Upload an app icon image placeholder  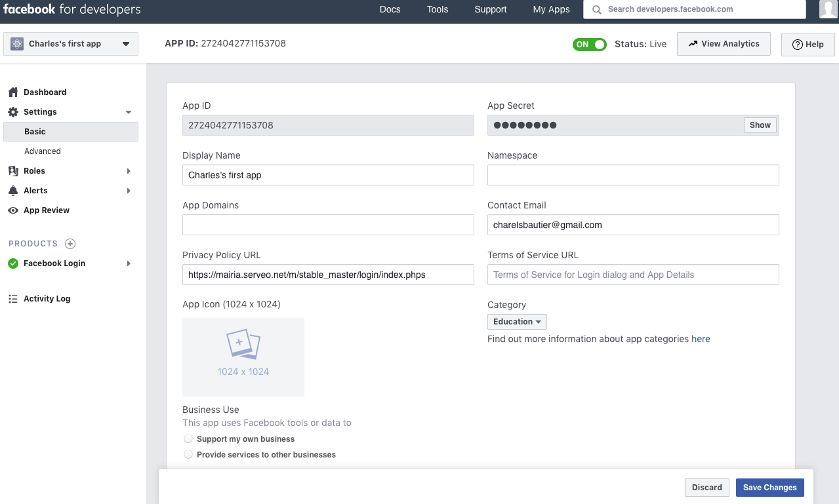[243, 357]
